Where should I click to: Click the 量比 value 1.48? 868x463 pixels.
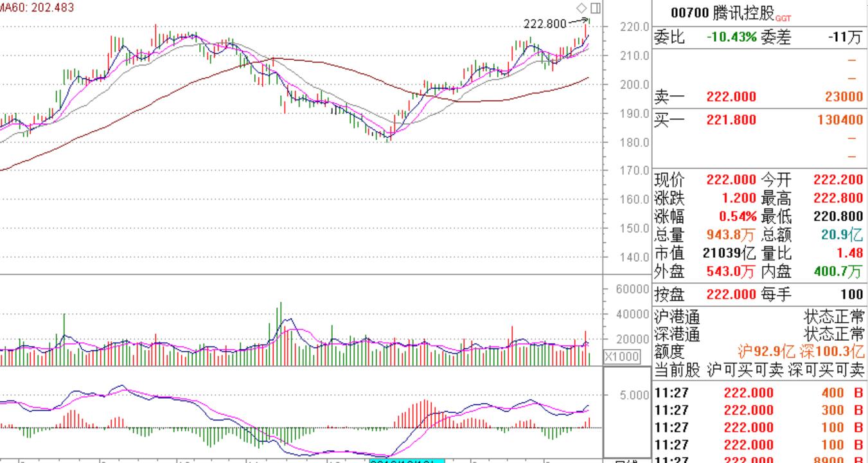click(851, 253)
